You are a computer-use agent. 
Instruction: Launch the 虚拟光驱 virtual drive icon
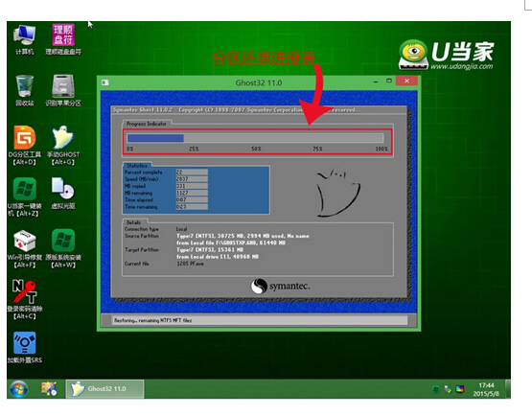click(x=63, y=194)
